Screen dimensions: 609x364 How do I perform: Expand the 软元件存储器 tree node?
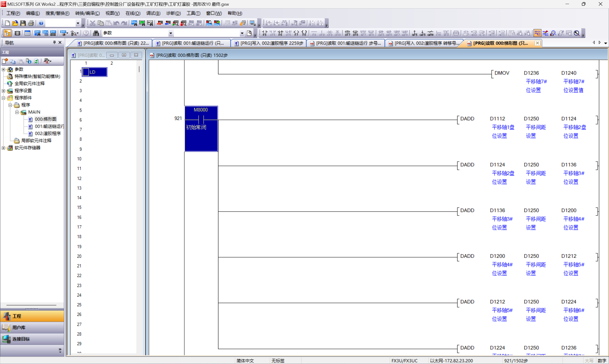(x=3, y=148)
